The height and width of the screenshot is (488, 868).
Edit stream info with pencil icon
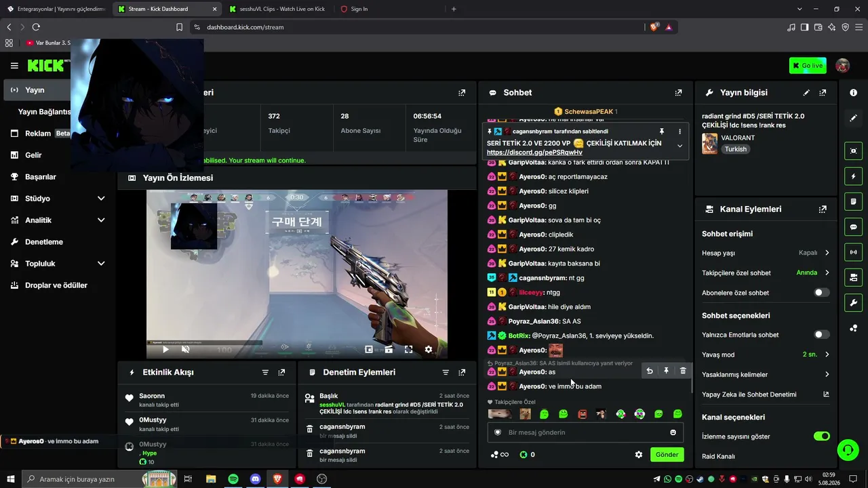806,93
